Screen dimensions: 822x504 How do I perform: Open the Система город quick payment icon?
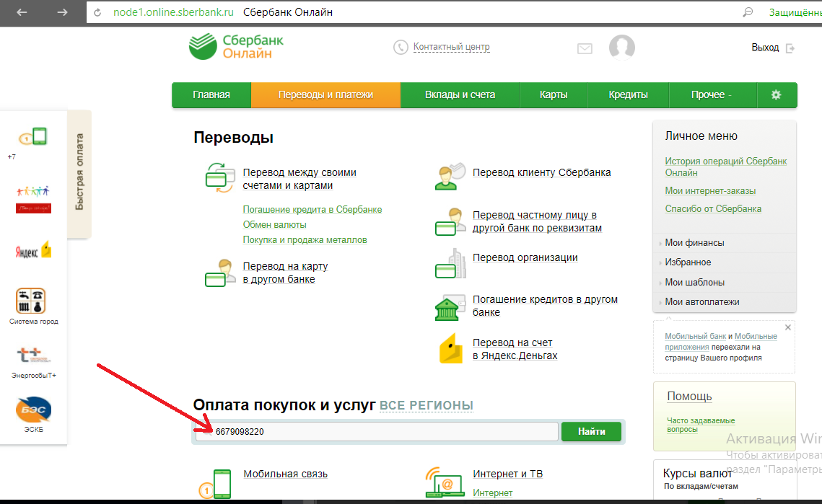click(31, 301)
